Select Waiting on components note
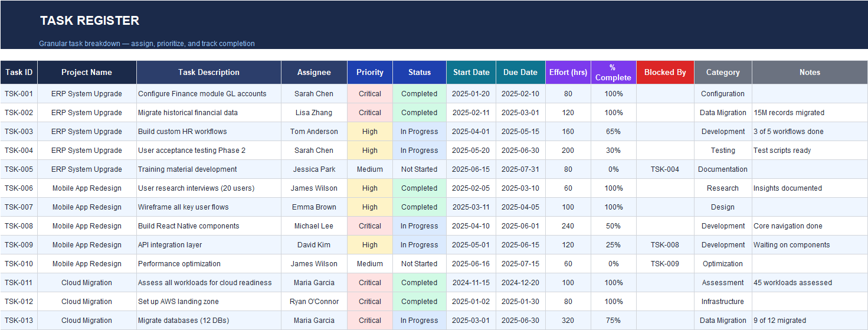 810,244
